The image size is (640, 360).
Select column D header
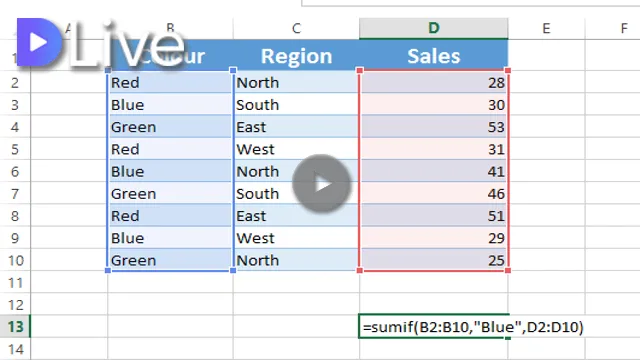click(433, 28)
